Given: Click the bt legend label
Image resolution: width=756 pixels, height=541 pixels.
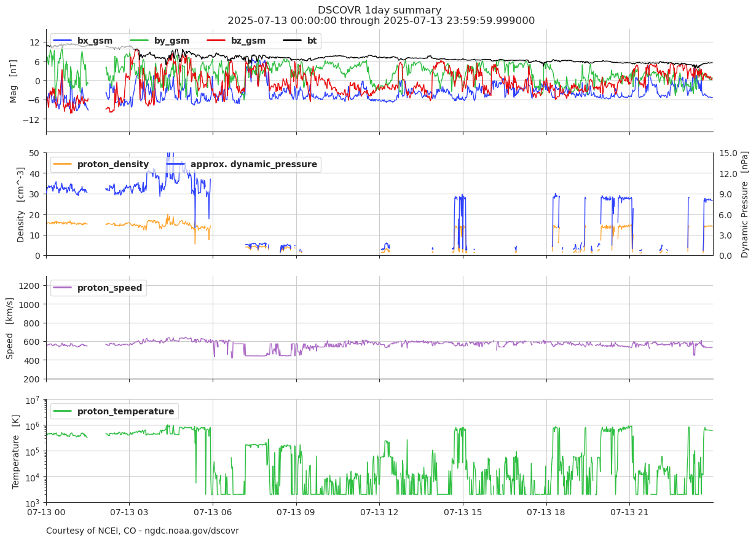Looking at the screenshot, I should (x=312, y=41).
